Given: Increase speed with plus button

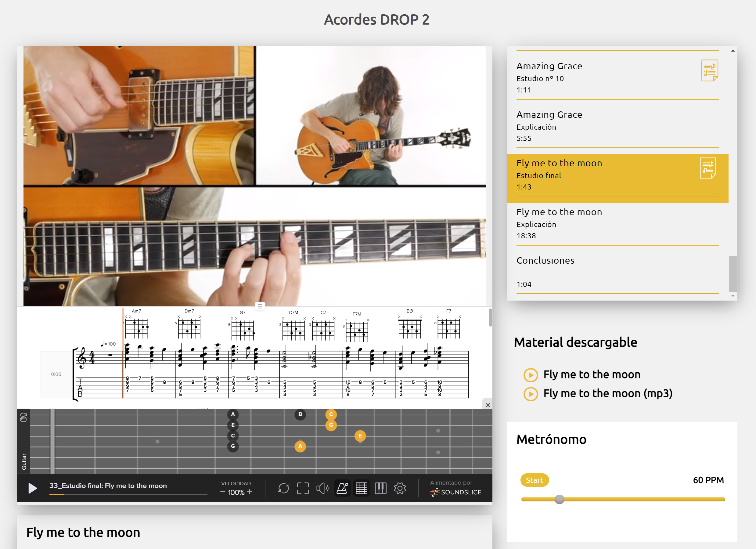Looking at the screenshot, I should click(x=250, y=492).
